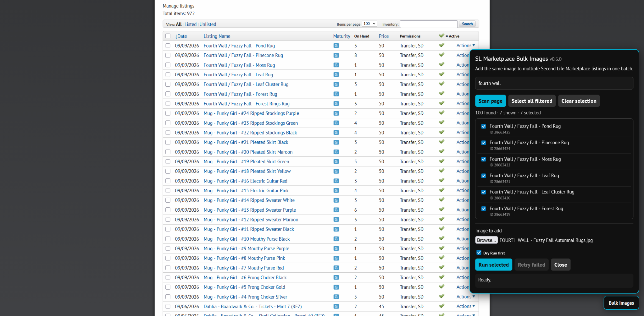Click the Scan page button
The height and width of the screenshot is (316, 644).
(490, 101)
